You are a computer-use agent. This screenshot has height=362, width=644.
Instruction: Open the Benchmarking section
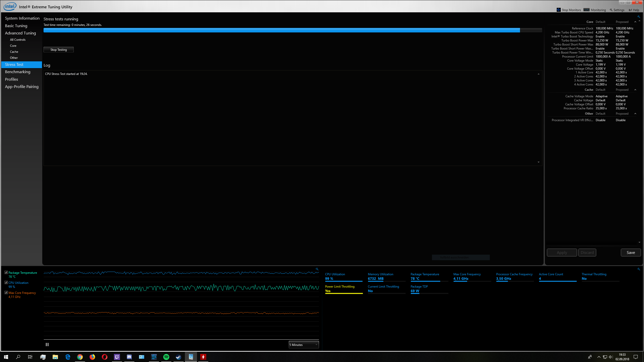18,72
